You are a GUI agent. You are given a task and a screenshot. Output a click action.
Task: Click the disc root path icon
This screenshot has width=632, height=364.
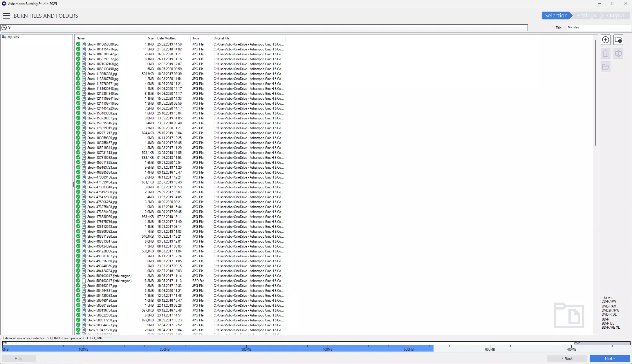coord(4,28)
